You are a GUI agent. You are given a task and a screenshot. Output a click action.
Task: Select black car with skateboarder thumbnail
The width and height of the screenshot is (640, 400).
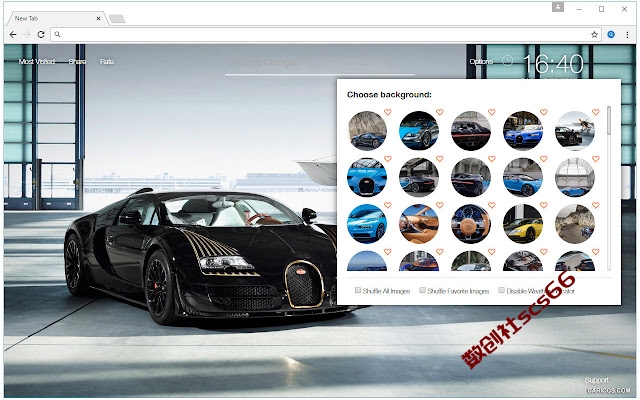[x=575, y=131]
